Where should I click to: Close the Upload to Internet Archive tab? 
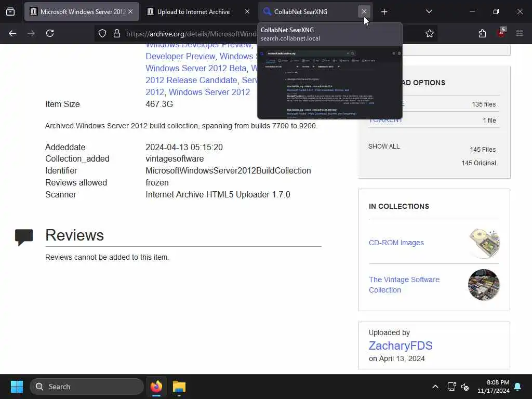[x=247, y=11]
